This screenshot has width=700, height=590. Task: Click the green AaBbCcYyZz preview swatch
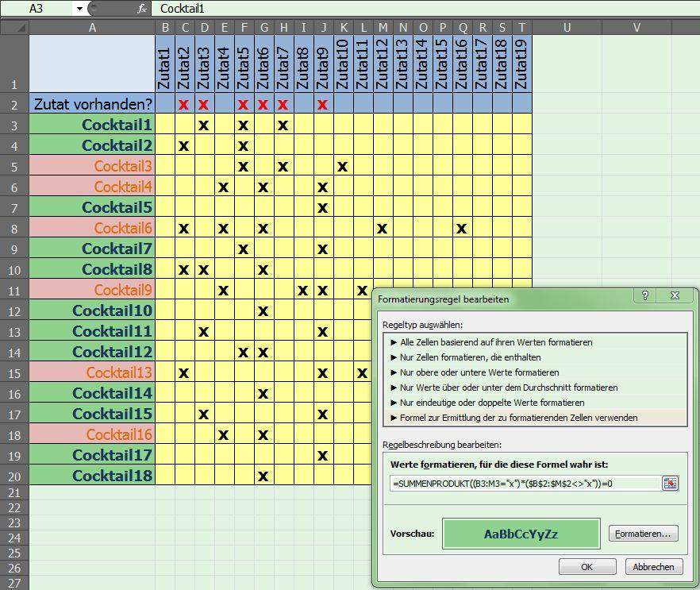click(521, 534)
